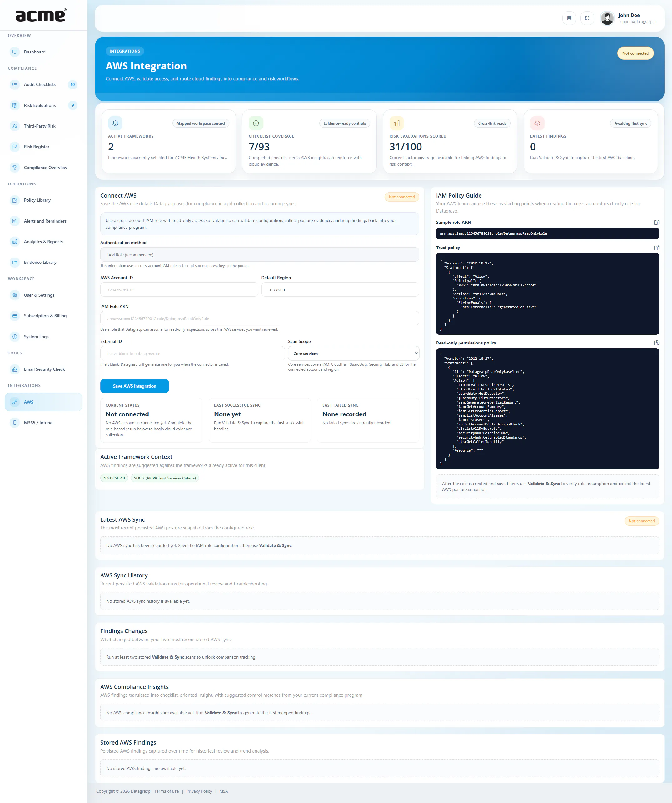672x803 pixels.
Task: Click Not connected badge in blue banner
Action: click(635, 53)
